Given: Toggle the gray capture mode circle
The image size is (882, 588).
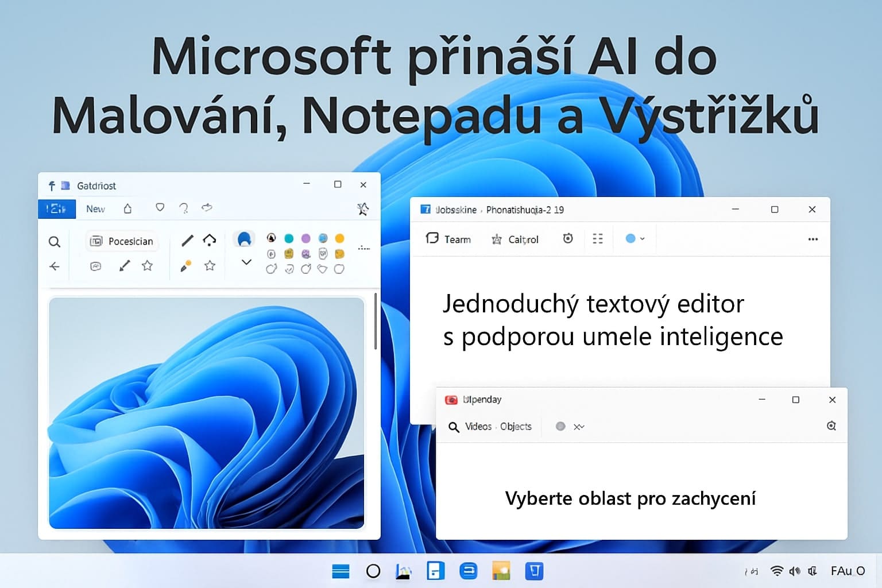Looking at the screenshot, I should pos(560,426).
